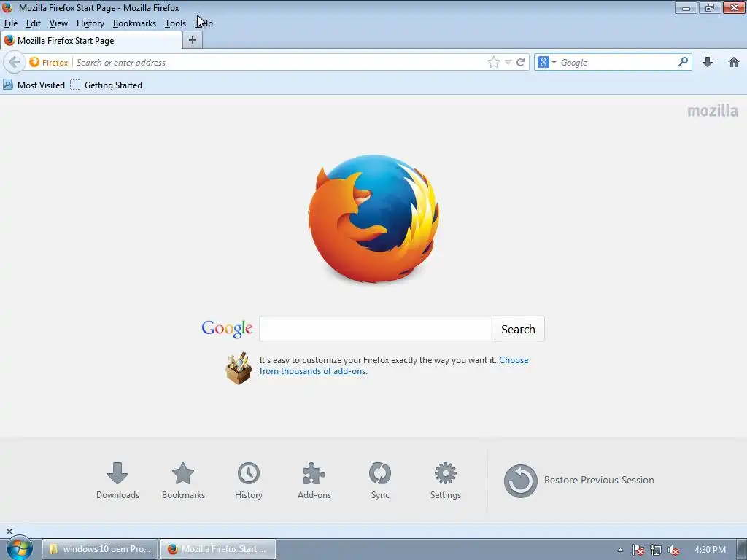Open the Getting Started bookmark
This screenshot has width=747, height=560.
(107, 85)
